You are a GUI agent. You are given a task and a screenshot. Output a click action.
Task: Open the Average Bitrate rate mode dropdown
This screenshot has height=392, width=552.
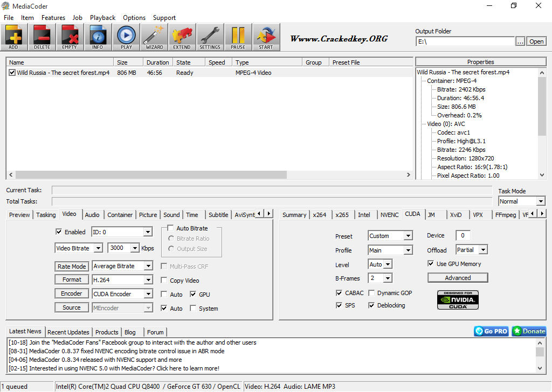pos(148,266)
